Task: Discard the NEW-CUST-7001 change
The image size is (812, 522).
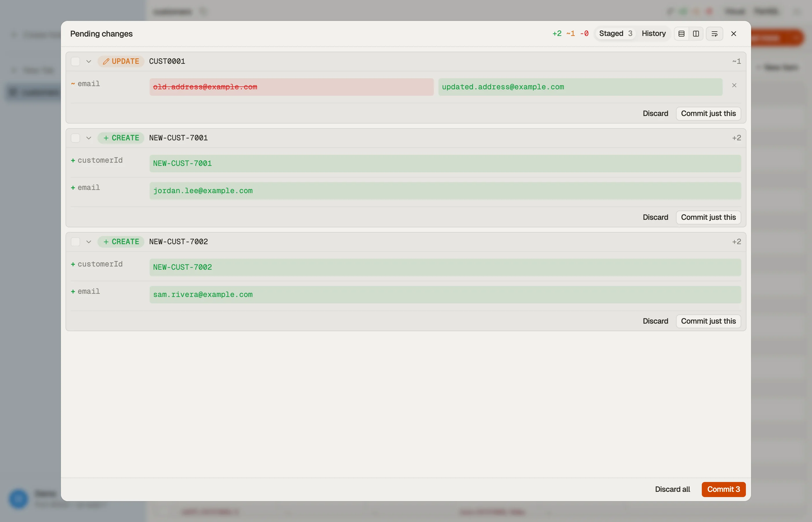Action: (x=655, y=217)
